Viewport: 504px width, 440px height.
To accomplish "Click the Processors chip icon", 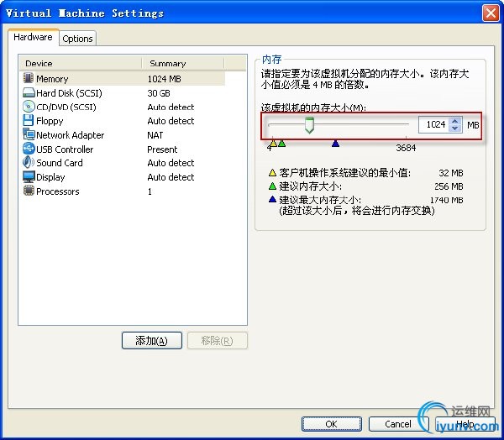I will coord(29,191).
